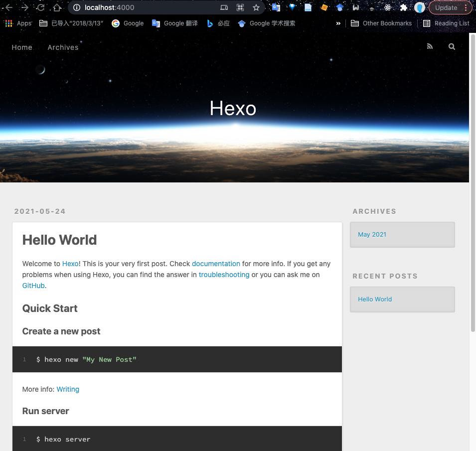Click the Create a new post heading
Image resolution: width=476 pixels, height=451 pixels.
(61, 331)
